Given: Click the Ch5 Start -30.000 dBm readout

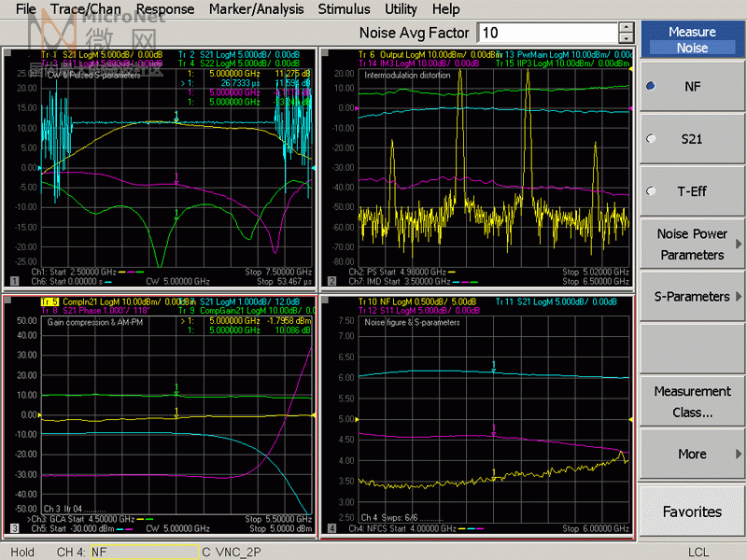Looking at the screenshot, I should (72, 528).
